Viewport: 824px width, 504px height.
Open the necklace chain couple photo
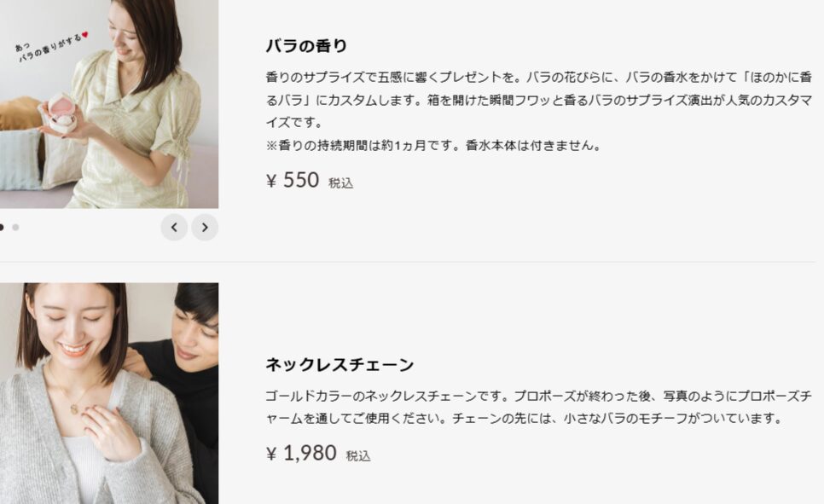coord(109,393)
